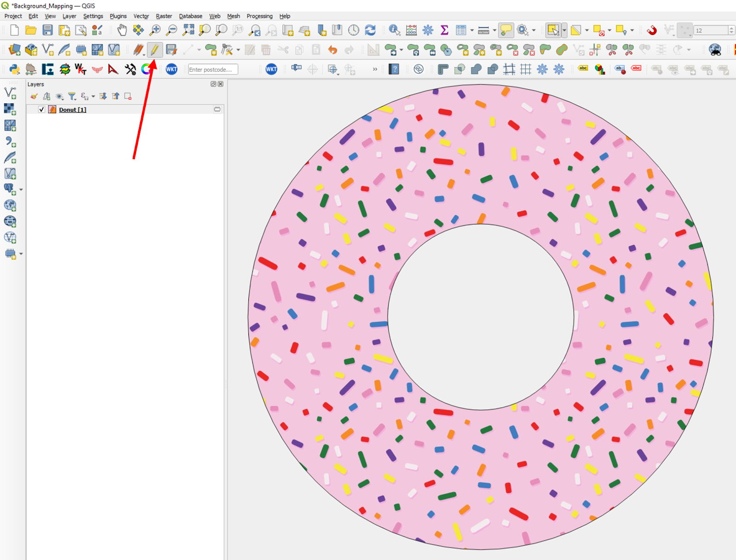Open the Vector menu
The width and height of the screenshot is (736, 560).
coord(141,16)
